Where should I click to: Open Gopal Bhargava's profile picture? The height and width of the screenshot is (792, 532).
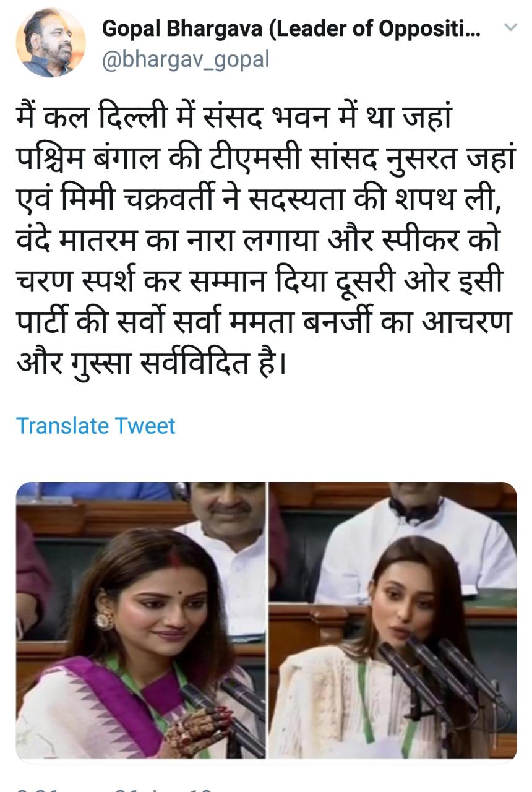(51, 43)
